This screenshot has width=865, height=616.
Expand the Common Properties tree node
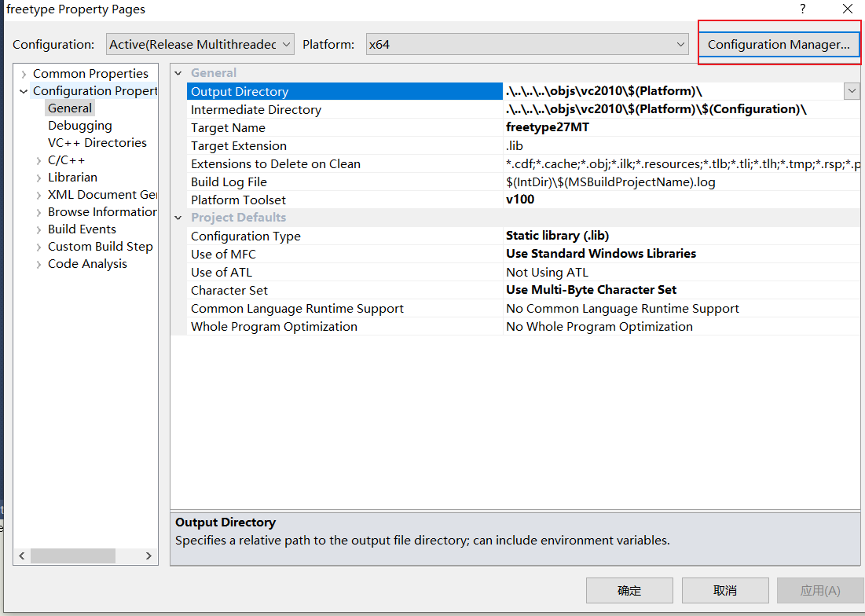pos(24,74)
